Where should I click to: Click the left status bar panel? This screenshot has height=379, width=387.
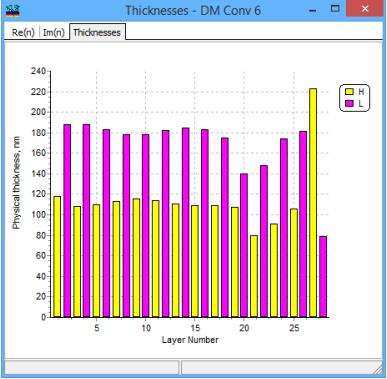point(92,367)
